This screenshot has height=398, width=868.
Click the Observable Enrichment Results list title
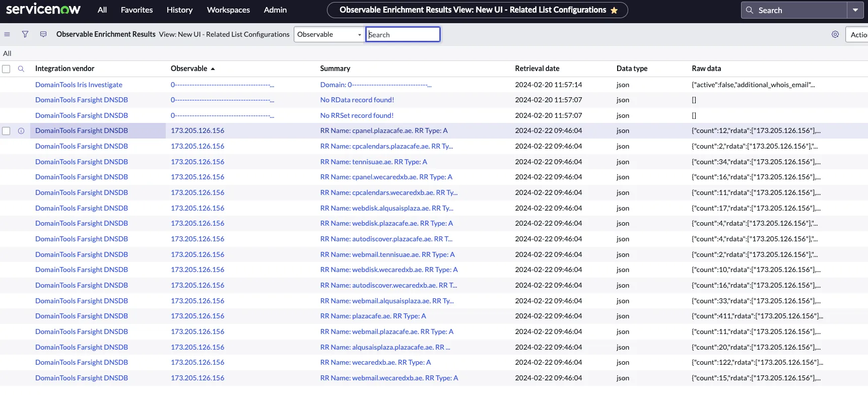point(106,34)
